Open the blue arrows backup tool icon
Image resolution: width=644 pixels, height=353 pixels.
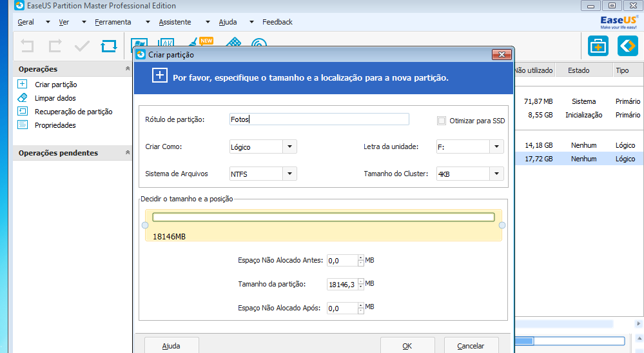[x=628, y=46]
